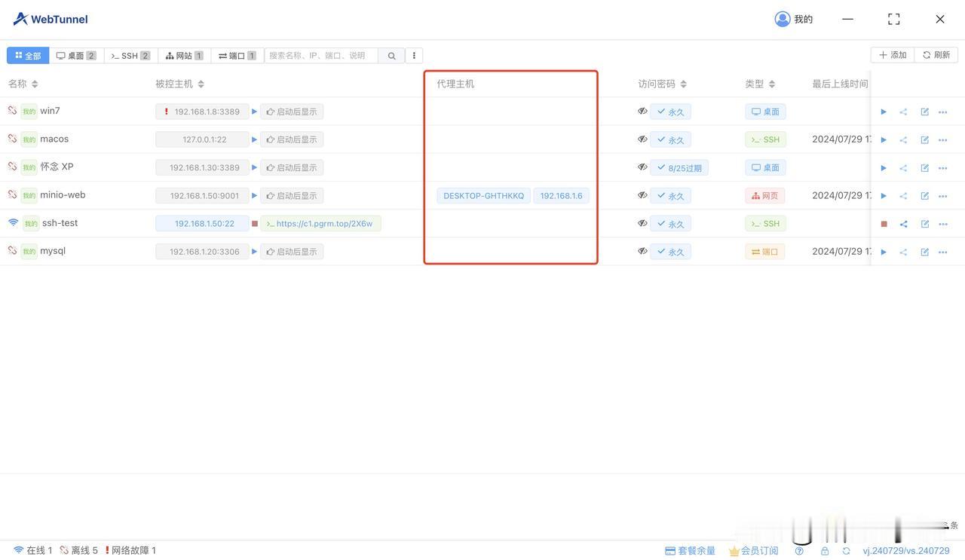Start the 怀念 XP tunnel from its actions column
Image resolution: width=965 pixels, height=560 pixels.
[x=884, y=168]
